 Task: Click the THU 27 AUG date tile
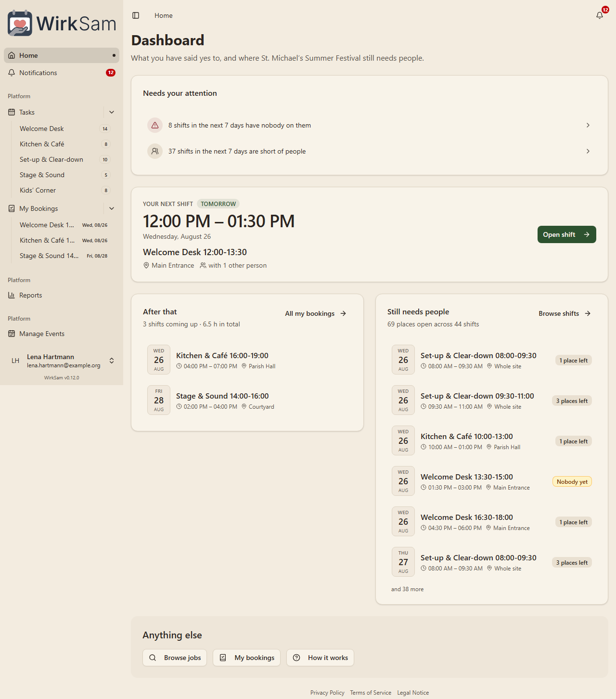[403, 562]
